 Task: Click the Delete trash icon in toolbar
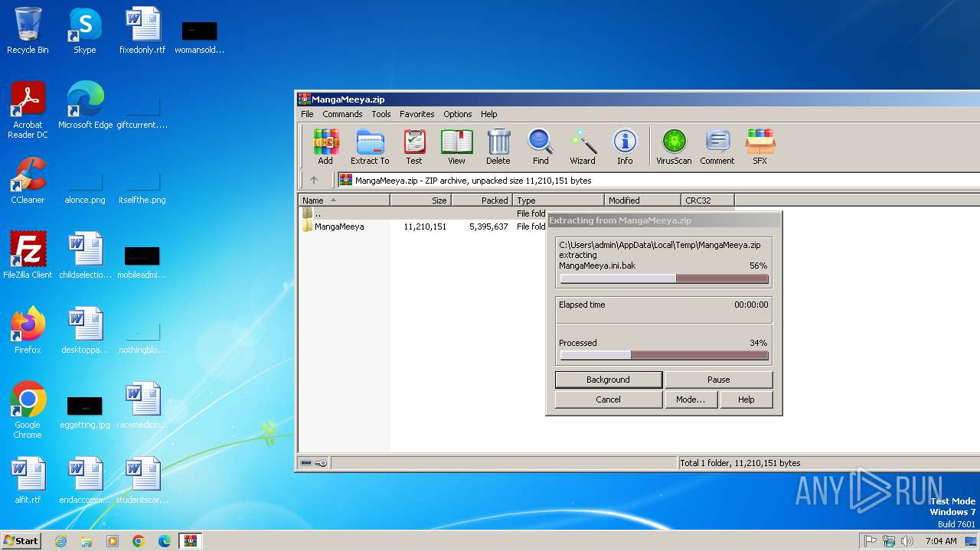[498, 146]
